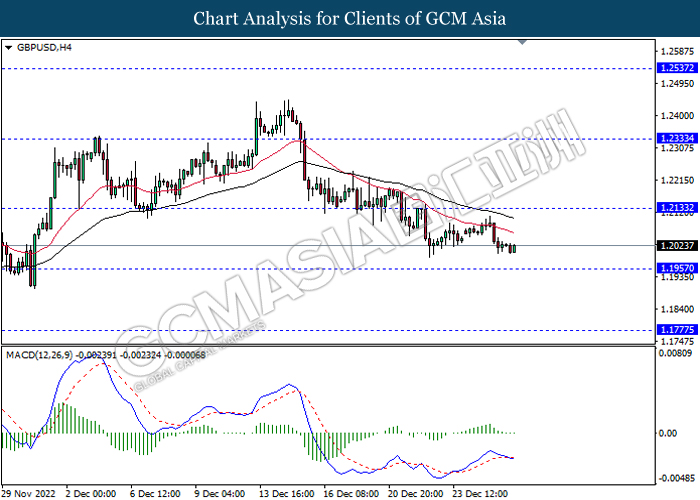Screen dimensions: 700x500
Task: Click the 1.25875 price axis value
Action: point(677,51)
